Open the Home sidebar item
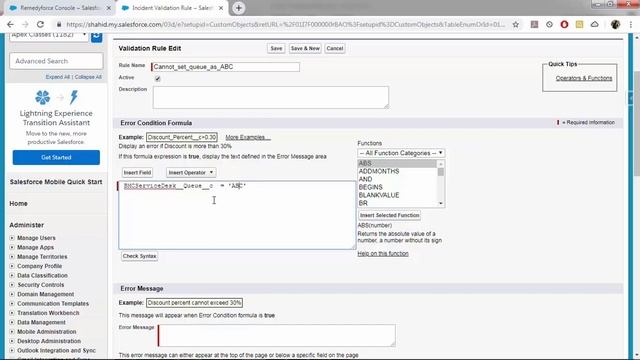640x360 pixels. (18, 203)
